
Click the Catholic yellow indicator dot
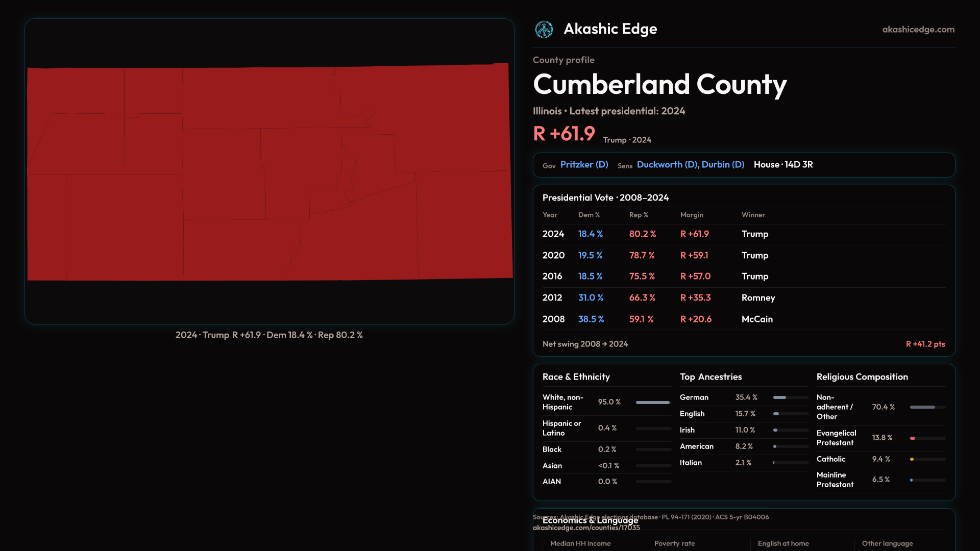pyautogui.click(x=912, y=459)
